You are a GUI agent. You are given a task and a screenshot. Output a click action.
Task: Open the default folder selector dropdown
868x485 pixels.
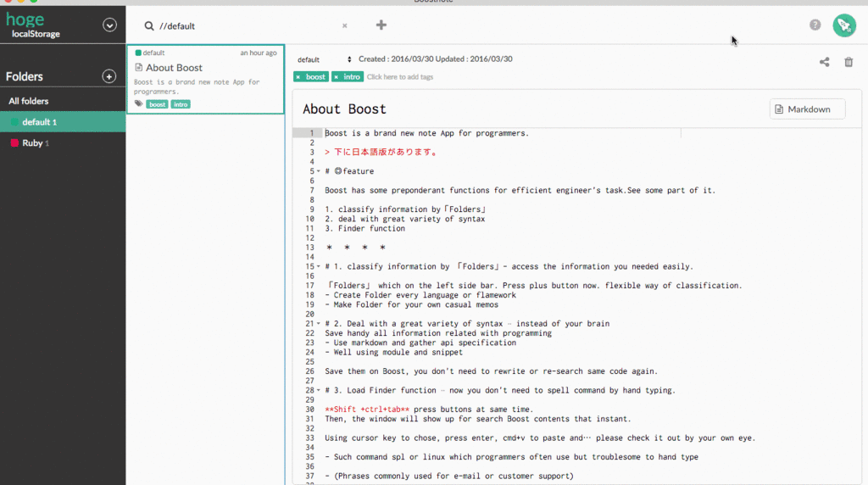tap(325, 59)
